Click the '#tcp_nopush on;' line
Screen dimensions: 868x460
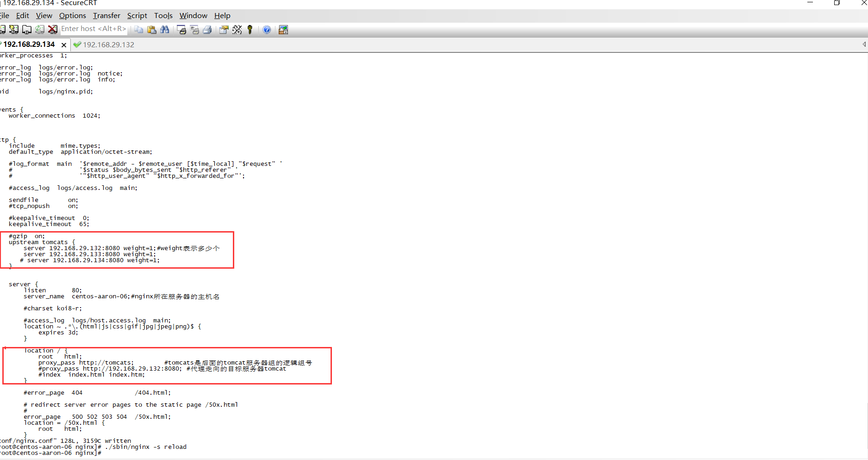point(44,206)
